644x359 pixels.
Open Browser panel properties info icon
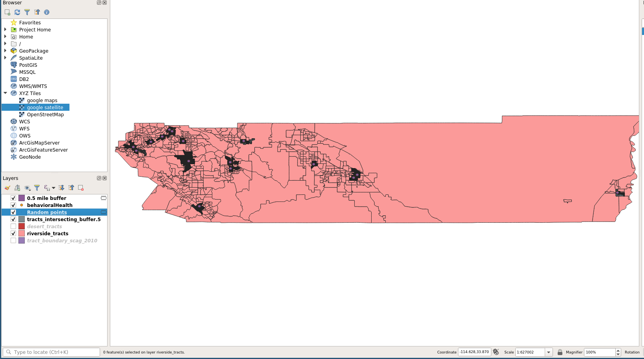point(47,12)
